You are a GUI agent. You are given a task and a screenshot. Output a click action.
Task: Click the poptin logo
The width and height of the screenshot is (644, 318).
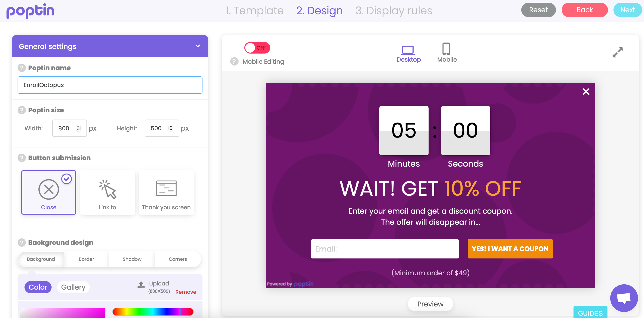click(30, 11)
